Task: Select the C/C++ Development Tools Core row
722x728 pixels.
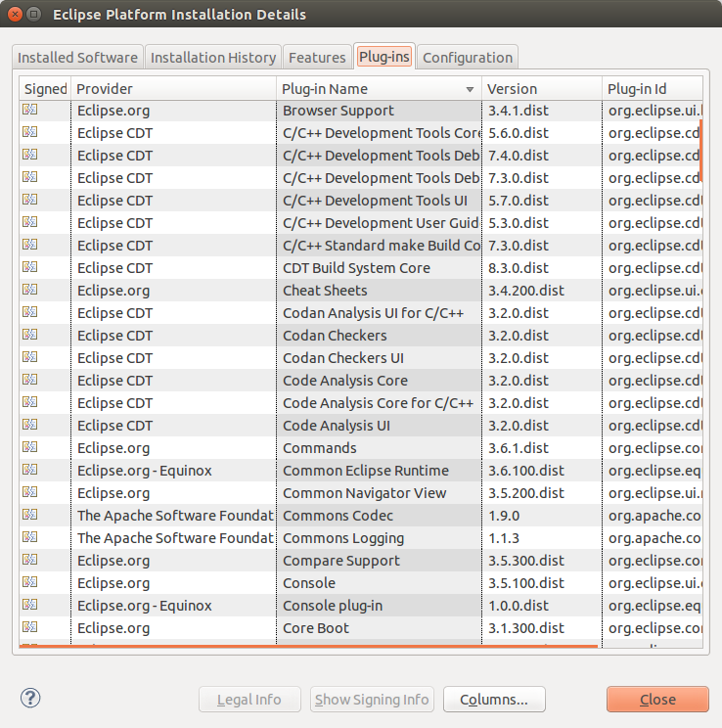Action: (361, 133)
